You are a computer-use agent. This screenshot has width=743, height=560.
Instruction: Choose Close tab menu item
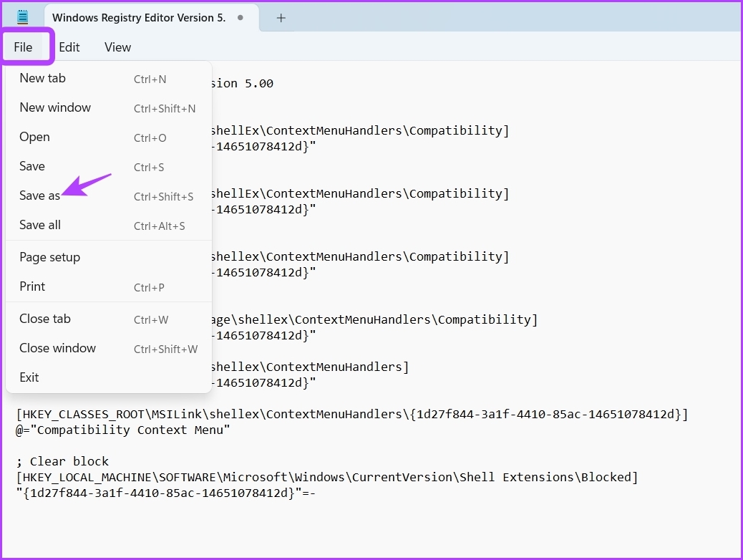click(x=109, y=319)
